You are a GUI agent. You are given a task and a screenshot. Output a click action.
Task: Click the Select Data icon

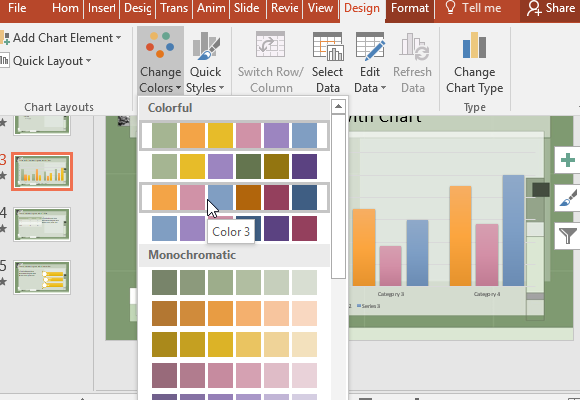328,46
